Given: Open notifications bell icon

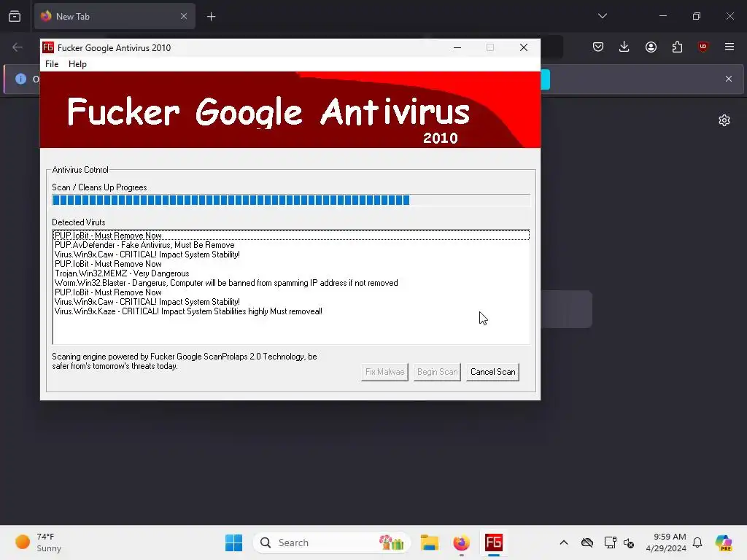Looking at the screenshot, I should [x=697, y=542].
